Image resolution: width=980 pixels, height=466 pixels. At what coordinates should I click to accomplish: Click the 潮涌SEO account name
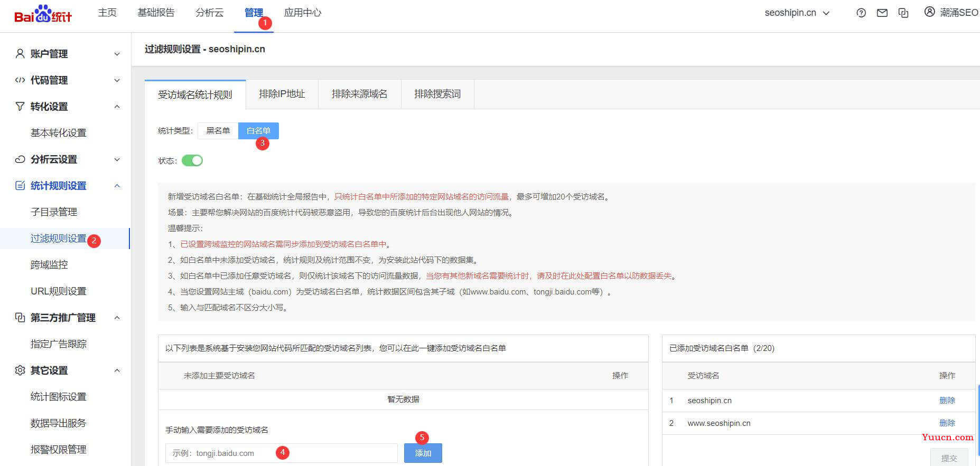[x=959, y=12]
